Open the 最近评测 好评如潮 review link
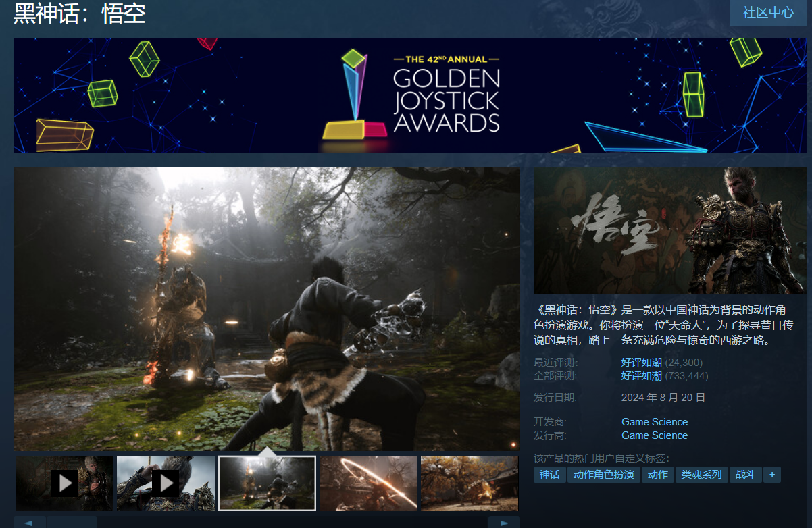The image size is (812, 528). click(641, 363)
